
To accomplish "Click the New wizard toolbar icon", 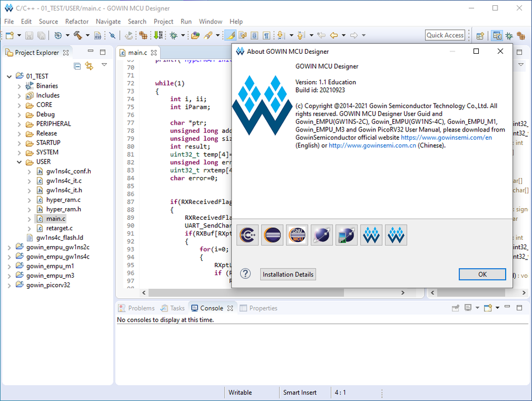I will (9, 35).
